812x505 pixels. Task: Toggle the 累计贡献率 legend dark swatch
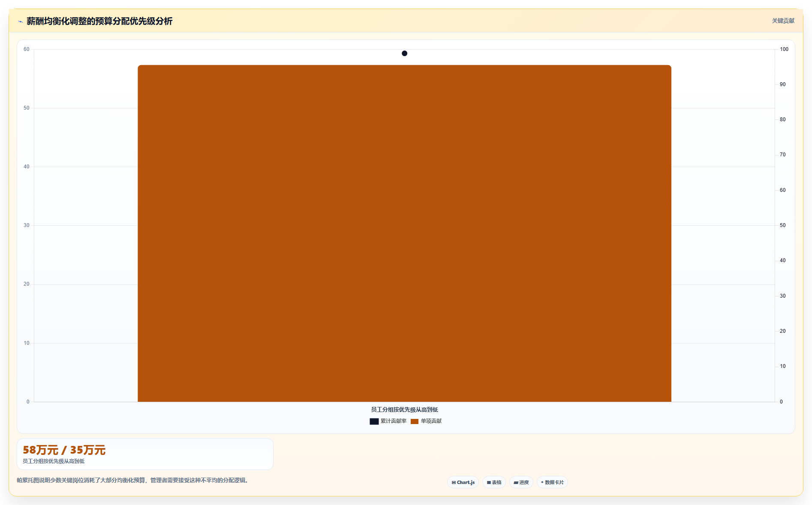click(x=374, y=421)
